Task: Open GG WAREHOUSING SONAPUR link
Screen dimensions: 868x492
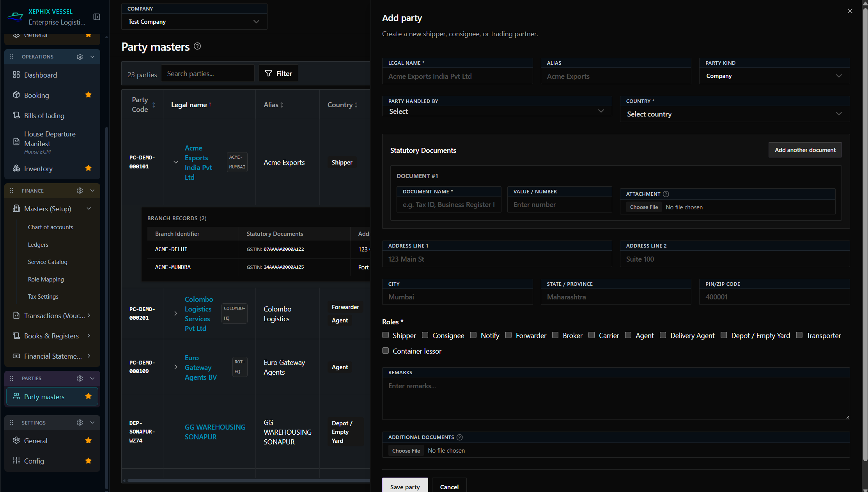Action: coord(215,432)
